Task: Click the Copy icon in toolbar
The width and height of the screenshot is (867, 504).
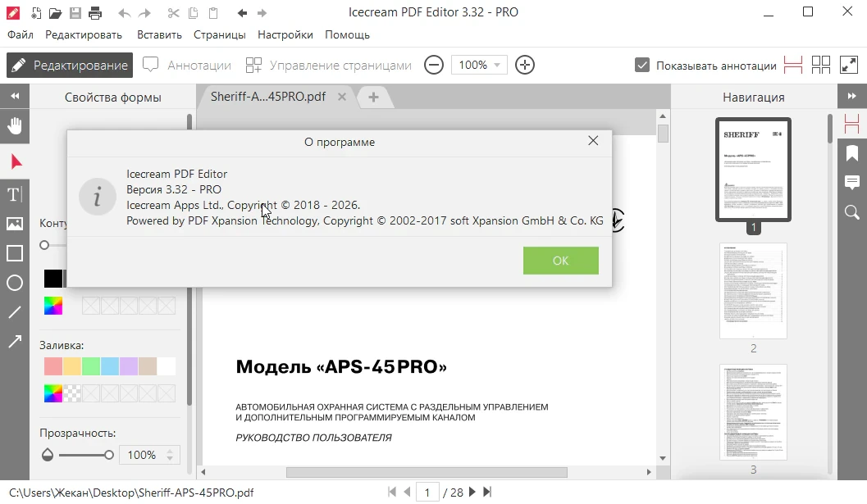Action: [193, 13]
